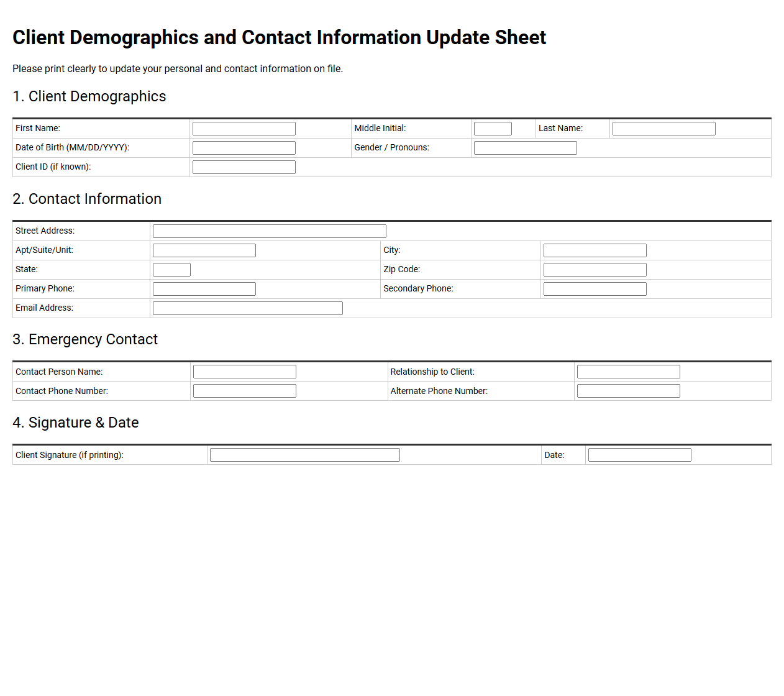This screenshot has height=696, width=784.
Task: Click the 'Relationship to Client:' label
Action: click(x=432, y=372)
